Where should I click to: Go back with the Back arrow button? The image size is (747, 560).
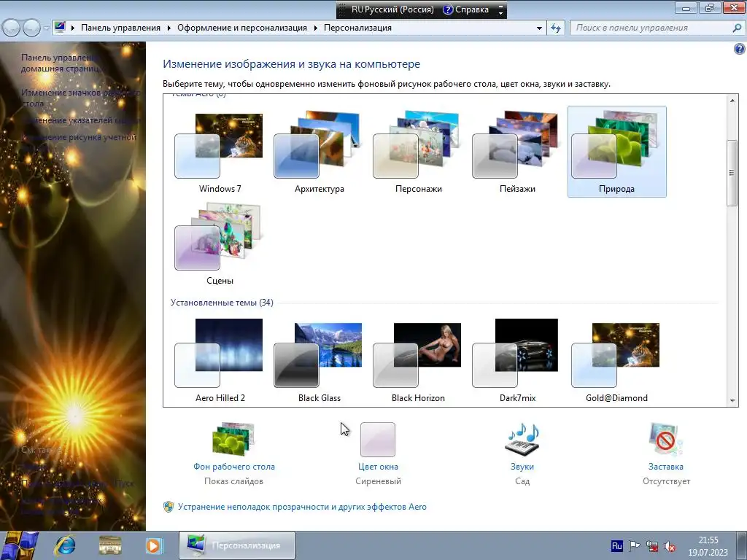[x=11, y=28]
